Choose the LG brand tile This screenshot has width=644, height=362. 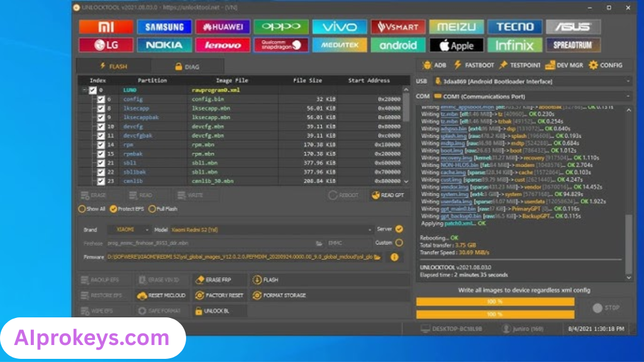(x=106, y=45)
